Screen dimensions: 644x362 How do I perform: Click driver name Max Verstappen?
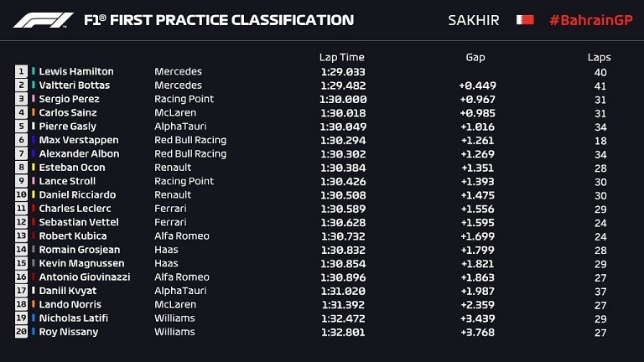point(79,140)
